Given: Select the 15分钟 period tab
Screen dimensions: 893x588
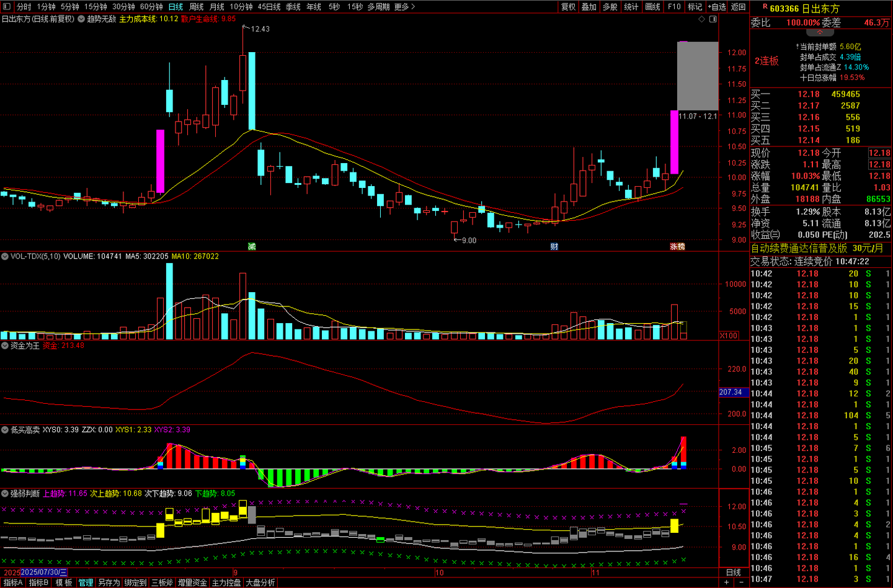Looking at the screenshot, I should (x=96, y=7).
